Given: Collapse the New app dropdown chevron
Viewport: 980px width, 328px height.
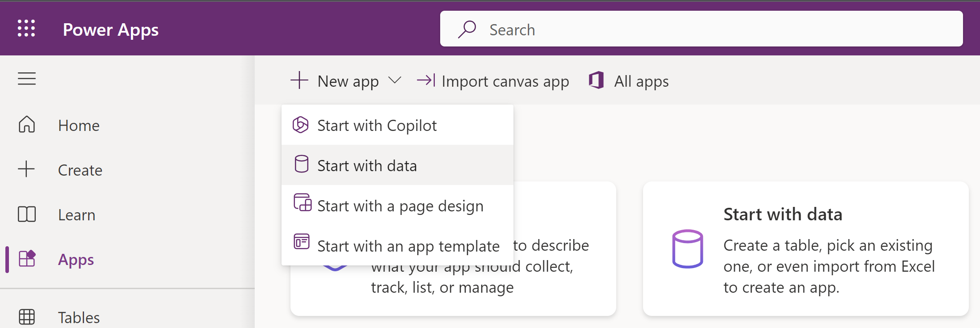Looking at the screenshot, I should pyautogui.click(x=395, y=80).
